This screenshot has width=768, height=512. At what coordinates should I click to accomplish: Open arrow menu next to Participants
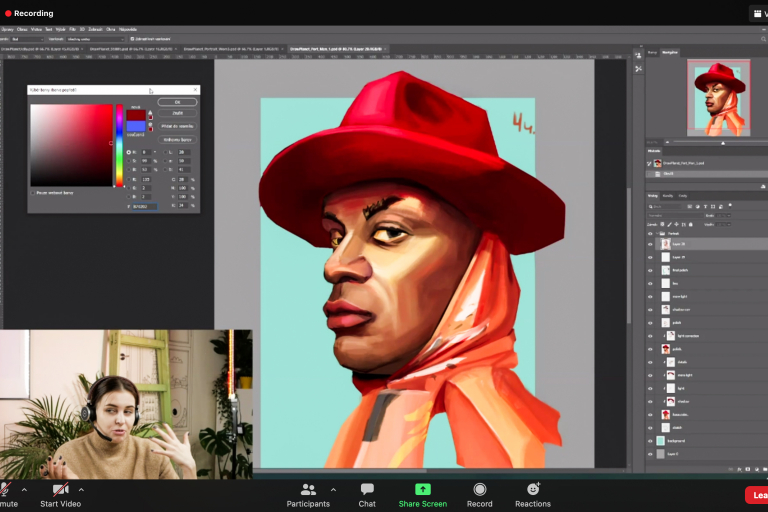(333, 489)
